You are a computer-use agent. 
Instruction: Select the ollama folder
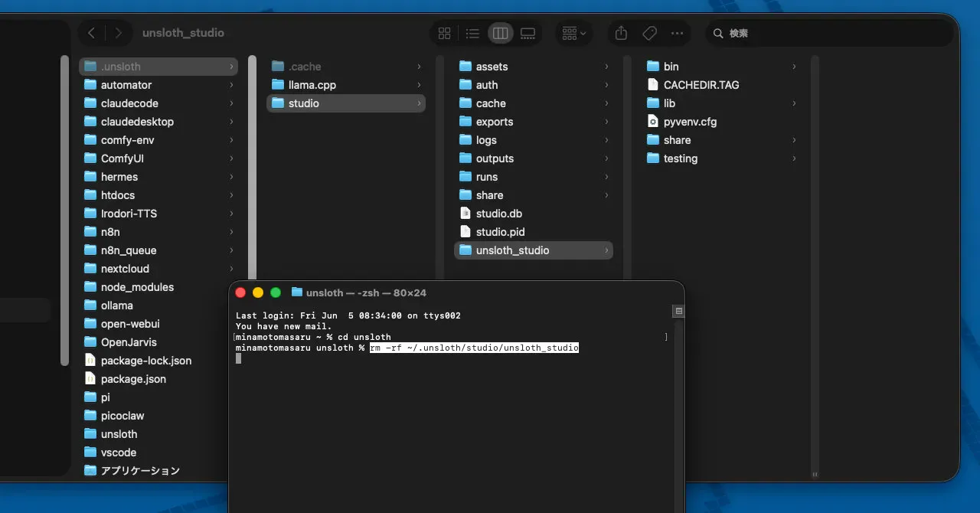tap(153, 306)
